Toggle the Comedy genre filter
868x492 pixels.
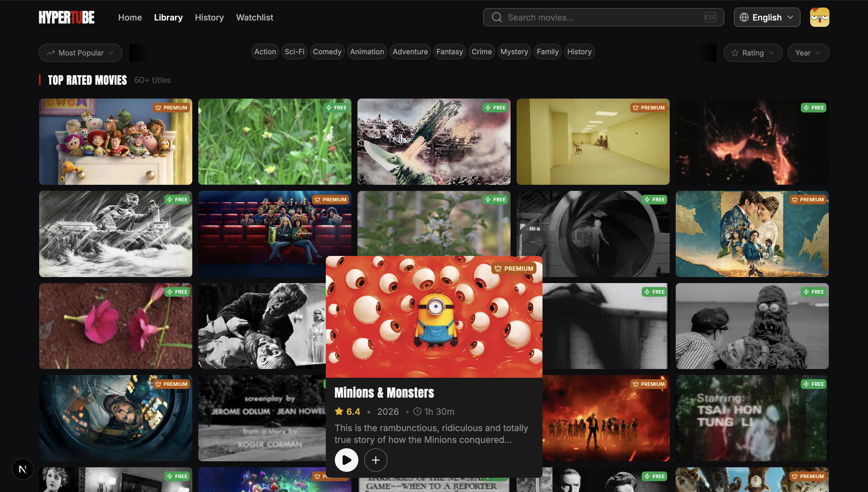tap(327, 52)
